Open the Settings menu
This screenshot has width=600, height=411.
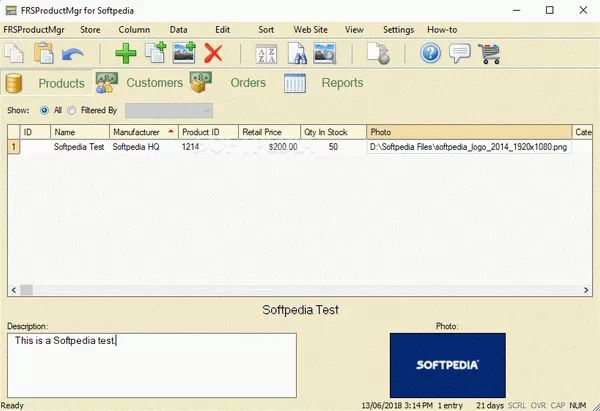pos(398,30)
